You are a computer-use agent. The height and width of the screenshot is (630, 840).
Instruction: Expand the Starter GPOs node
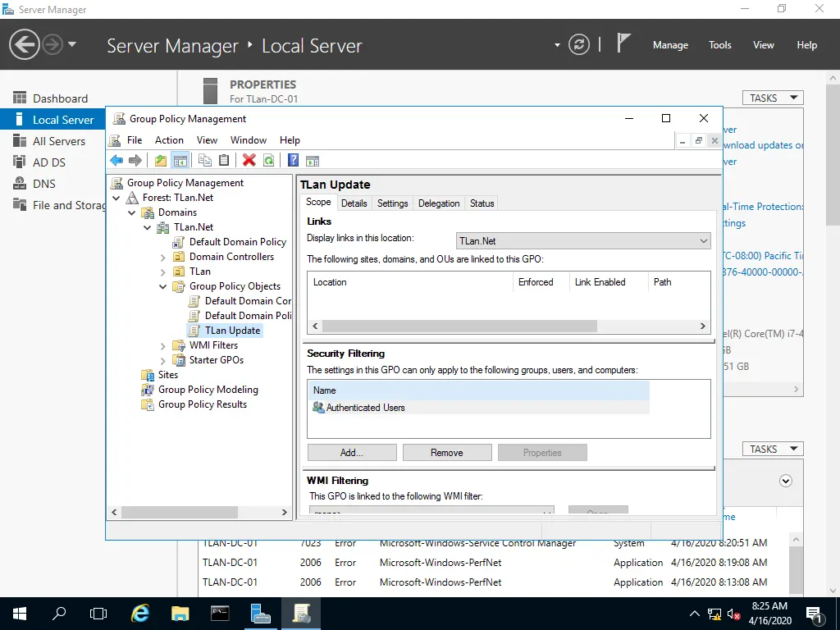tap(163, 361)
